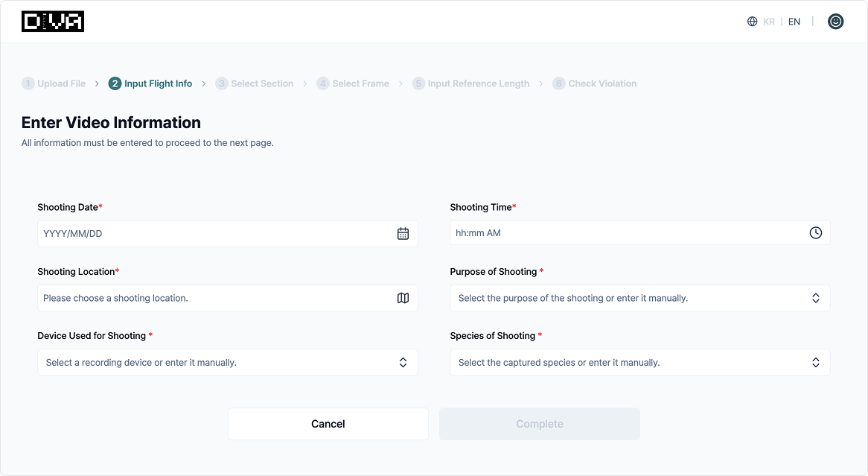This screenshot has height=476, width=868.
Task: Open the map icon for Shooting Location
Action: pos(403,298)
